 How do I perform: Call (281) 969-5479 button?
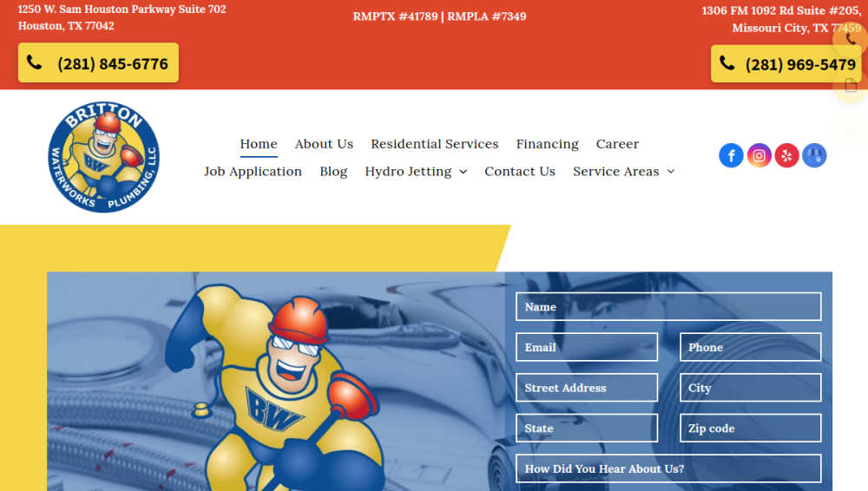786,63
